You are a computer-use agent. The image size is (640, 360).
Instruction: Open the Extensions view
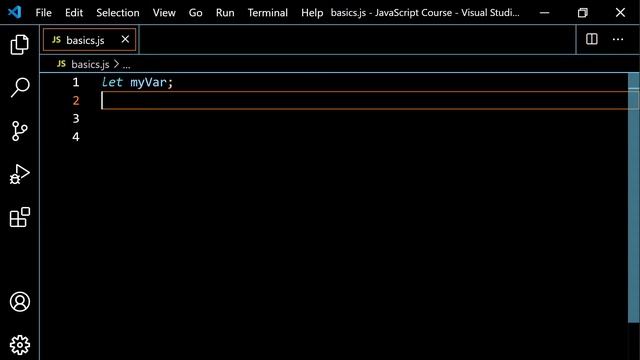point(19,217)
